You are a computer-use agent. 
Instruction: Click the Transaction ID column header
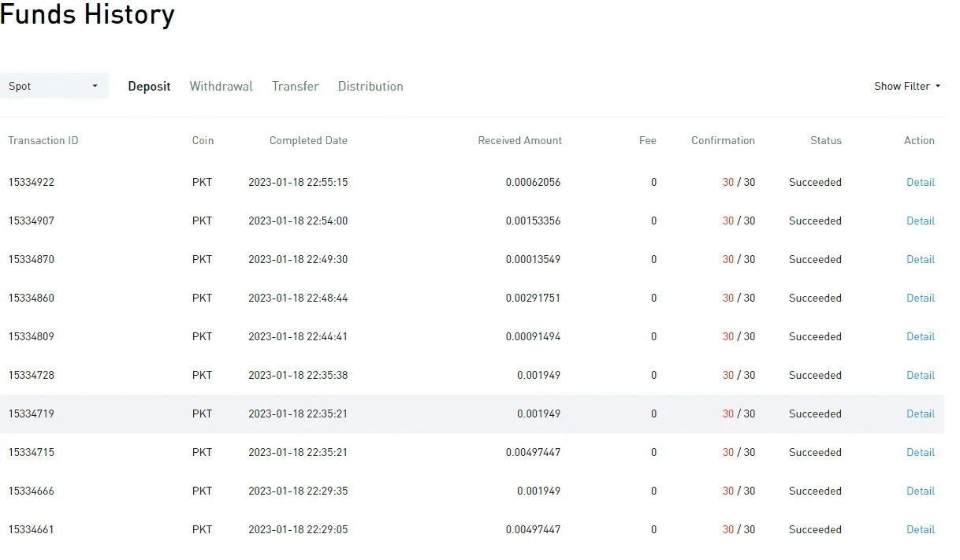(x=43, y=140)
